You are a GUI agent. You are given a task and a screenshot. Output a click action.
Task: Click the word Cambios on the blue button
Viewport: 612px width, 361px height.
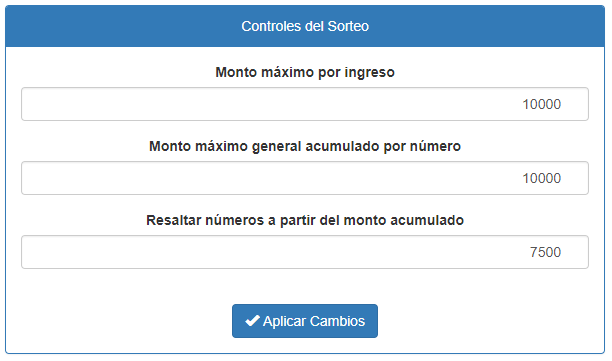tap(338, 321)
